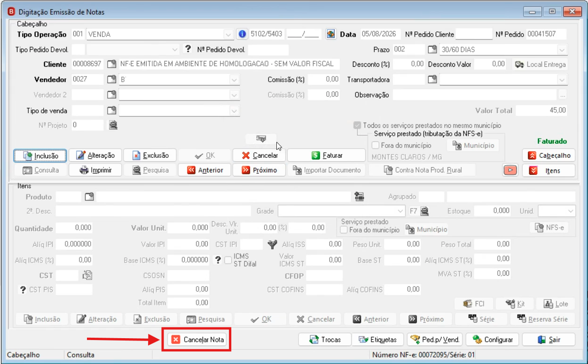Screen dimensions: 588x364
Task: Open the Tipo de venda lookup icon
Action: (112, 111)
